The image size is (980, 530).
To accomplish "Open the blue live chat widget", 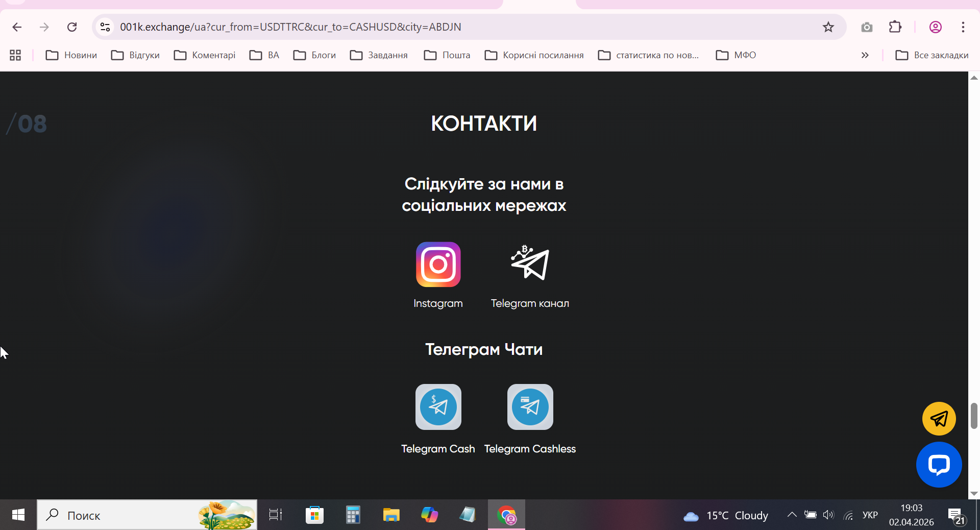I will coord(939,465).
